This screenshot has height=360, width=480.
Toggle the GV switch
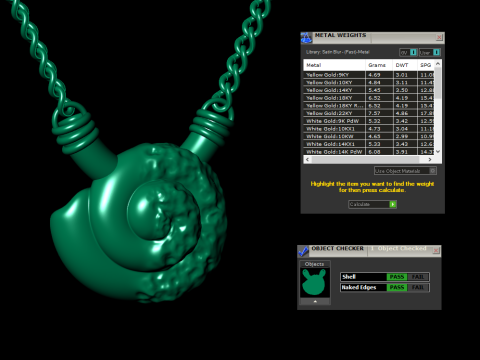[x=413, y=52]
